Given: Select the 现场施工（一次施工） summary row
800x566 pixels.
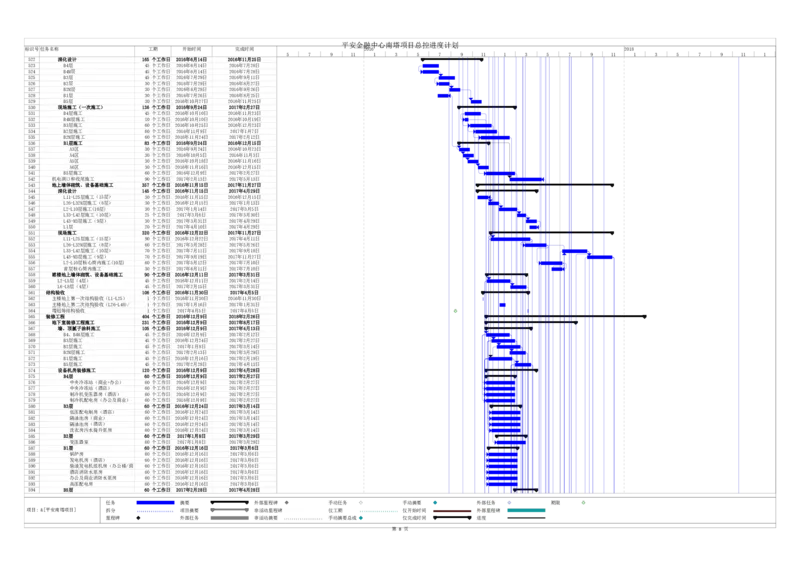Looking at the screenshot, I should click(x=78, y=106).
